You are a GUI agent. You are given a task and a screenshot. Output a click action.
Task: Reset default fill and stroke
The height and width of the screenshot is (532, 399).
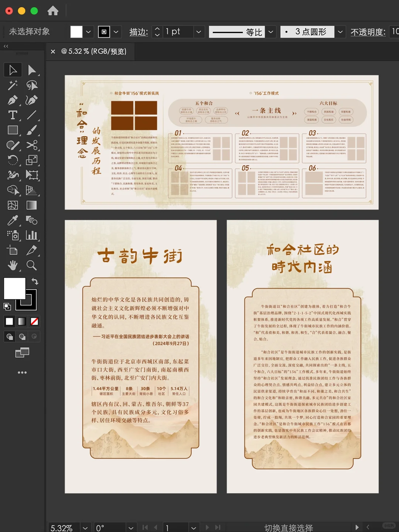pos(7,306)
